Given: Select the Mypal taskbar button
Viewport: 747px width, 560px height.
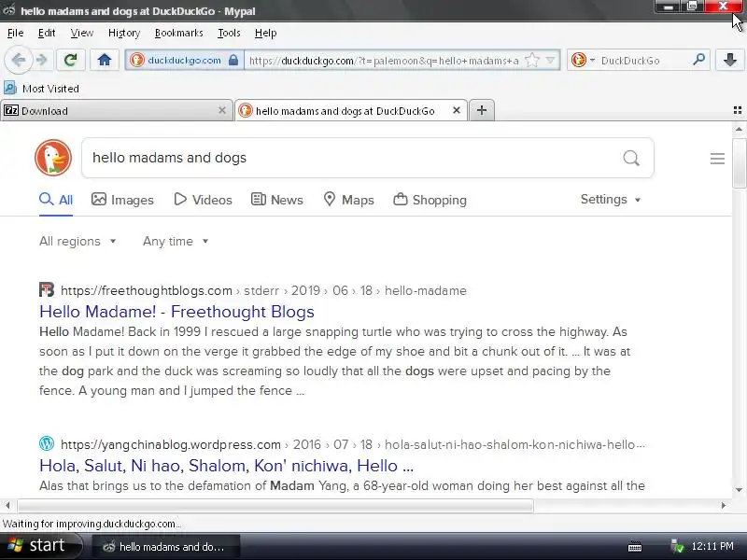Looking at the screenshot, I should click(x=166, y=547).
